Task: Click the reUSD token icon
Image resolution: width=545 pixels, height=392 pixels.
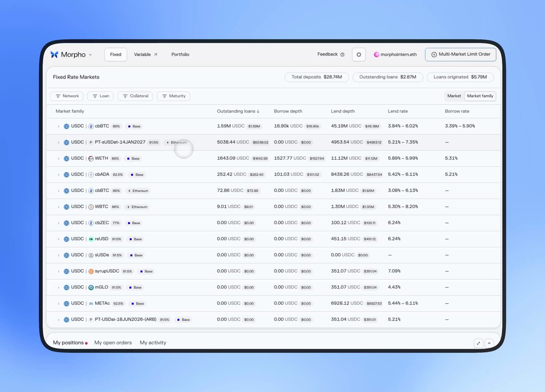Action: (91, 239)
